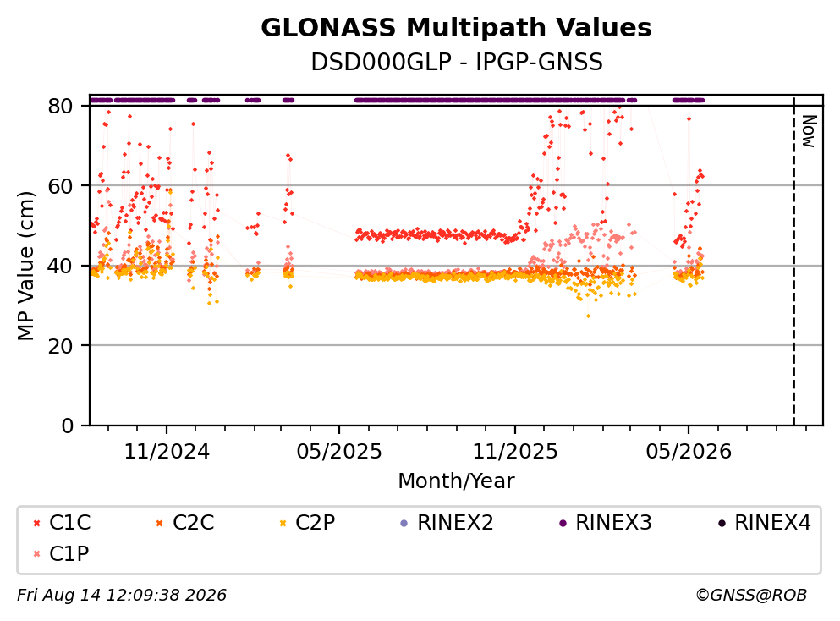Viewport: 840px width, 621px height.
Task: Click the Month/Year axis label
Action: [x=456, y=481]
